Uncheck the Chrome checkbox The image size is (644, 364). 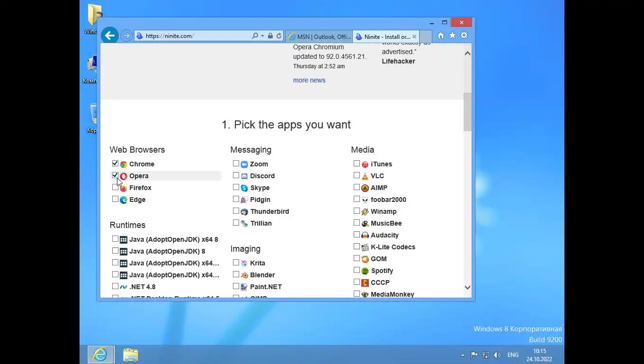pyautogui.click(x=115, y=164)
